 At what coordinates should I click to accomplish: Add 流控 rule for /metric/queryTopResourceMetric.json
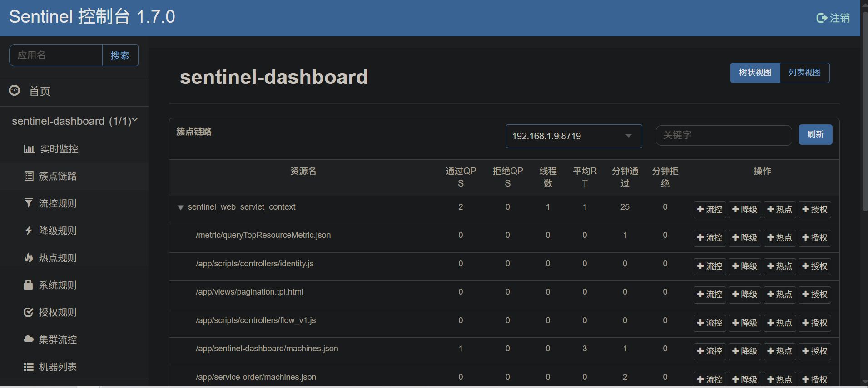pyautogui.click(x=709, y=238)
